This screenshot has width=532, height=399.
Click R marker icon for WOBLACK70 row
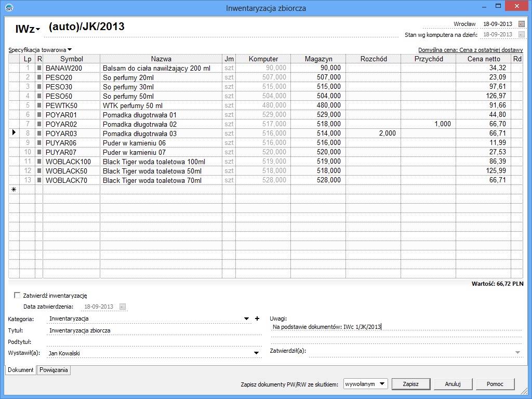pos(39,180)
